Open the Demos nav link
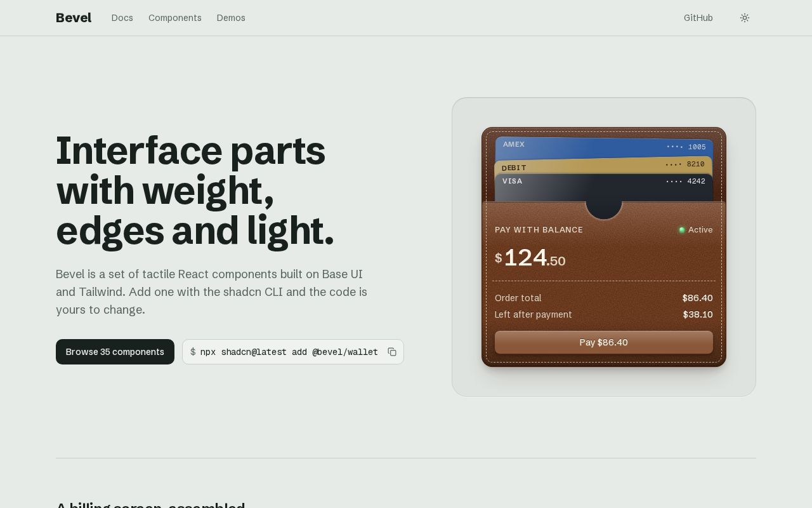The height and width of the screenshot is (508, 812). point(231,18)
